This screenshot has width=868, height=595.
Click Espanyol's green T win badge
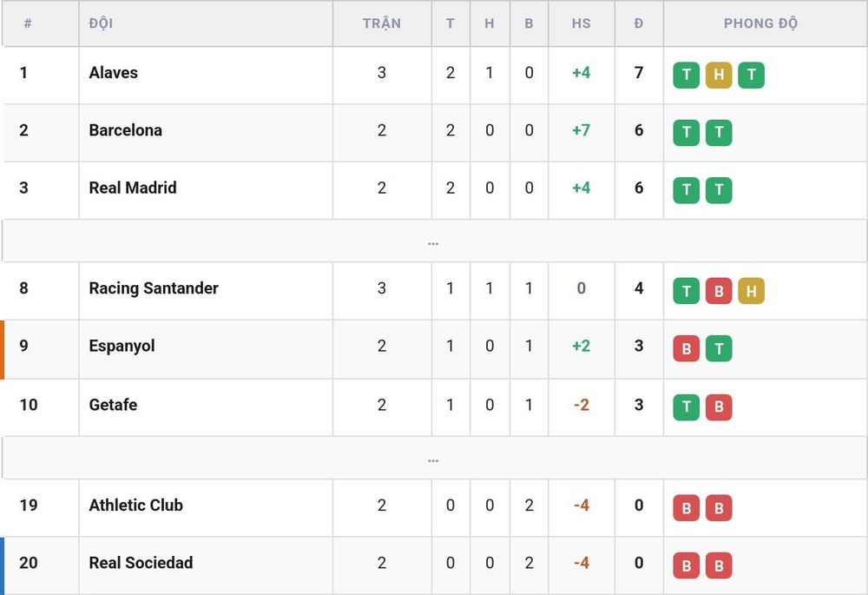click(x=719, y=348)
